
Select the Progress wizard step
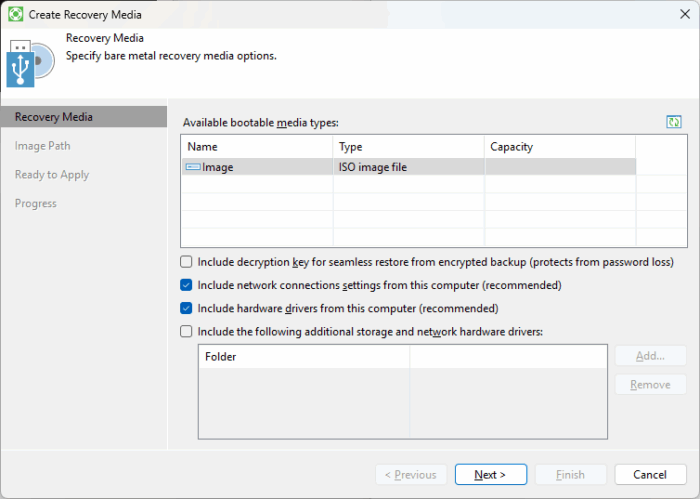click(x=36, y=204)
